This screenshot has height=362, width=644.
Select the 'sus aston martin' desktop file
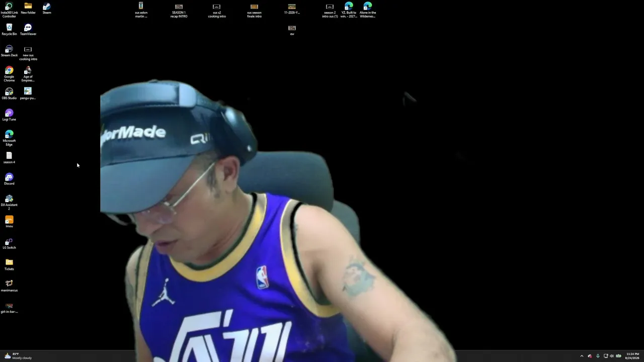click(141, 10)
